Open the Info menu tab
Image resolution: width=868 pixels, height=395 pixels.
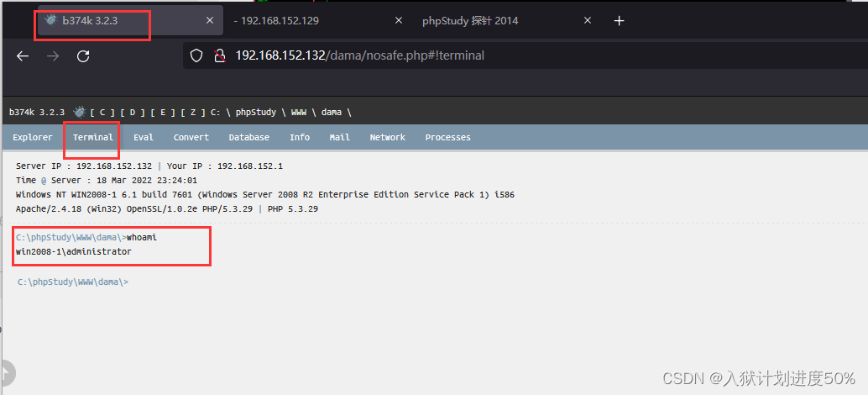[x=300, y=137]
